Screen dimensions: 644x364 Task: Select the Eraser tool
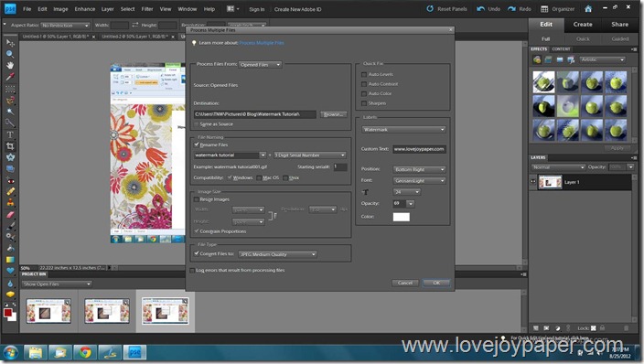pos(10,214)
